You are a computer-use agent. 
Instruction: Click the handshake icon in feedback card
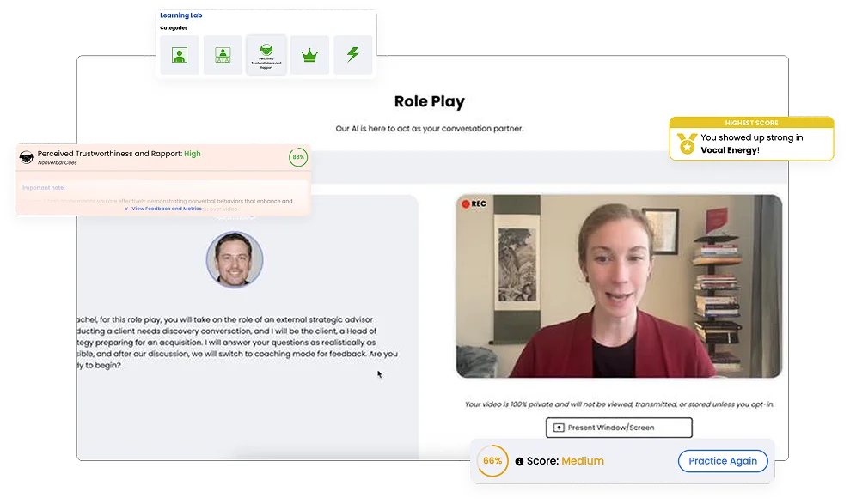(27, 157)
